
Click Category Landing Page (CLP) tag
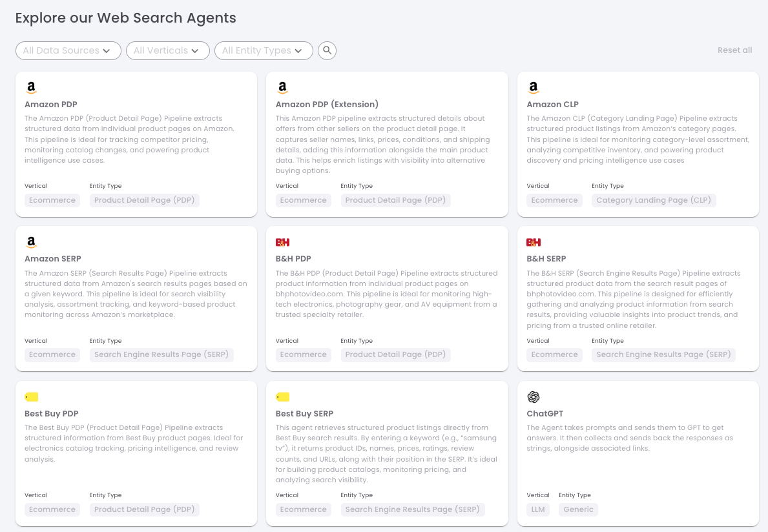[654, 200]
